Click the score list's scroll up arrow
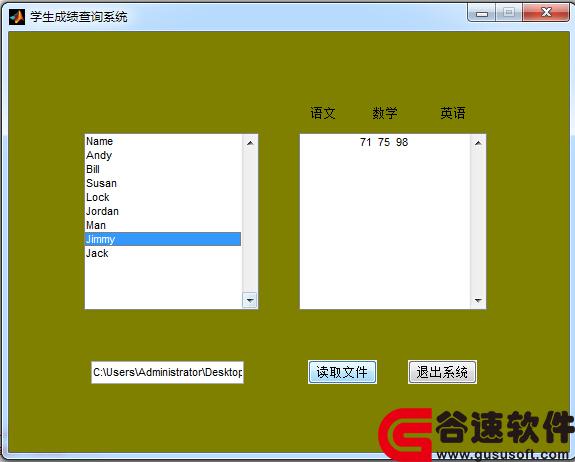The width and height of the screenshot is (575, 462). pyautogui.click(x=478, y=143)
